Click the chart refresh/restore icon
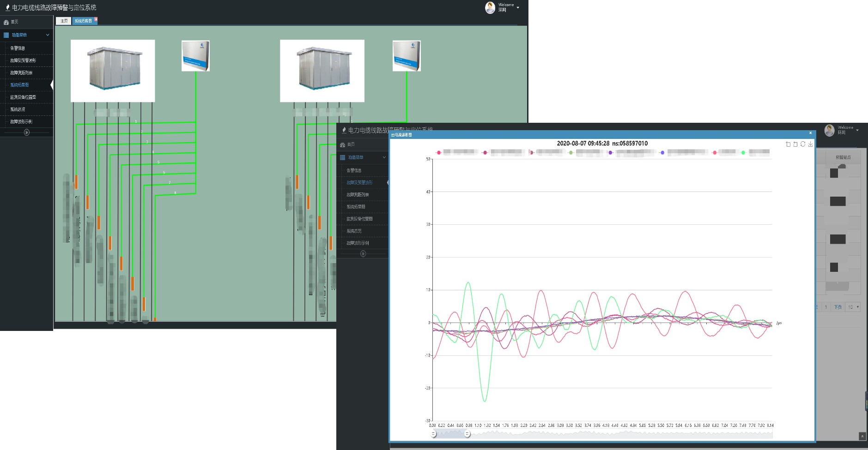The width and height of the screenshot is (868, 450). [x=803, y=144]
